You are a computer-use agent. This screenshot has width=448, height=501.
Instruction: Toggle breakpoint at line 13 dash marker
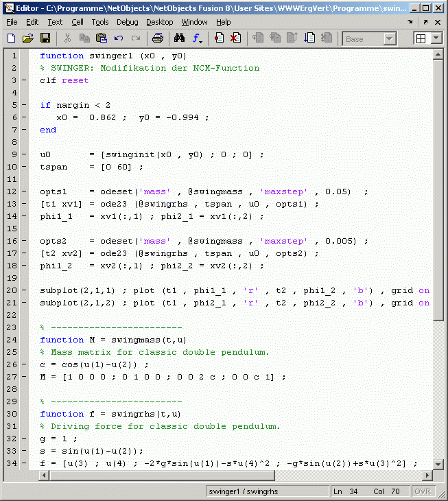tap(24, 204)
